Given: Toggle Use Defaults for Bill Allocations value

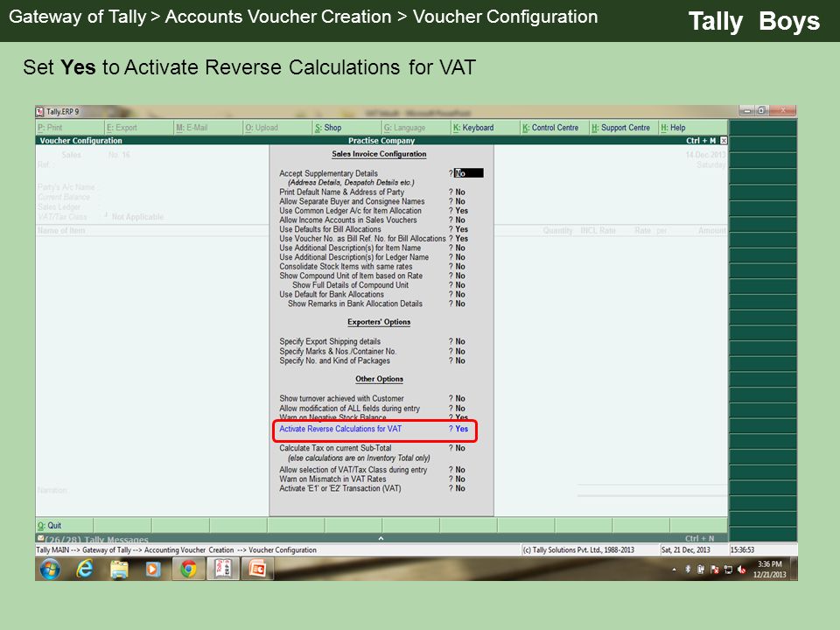Looking at the screenshot, I should (462, 229).
